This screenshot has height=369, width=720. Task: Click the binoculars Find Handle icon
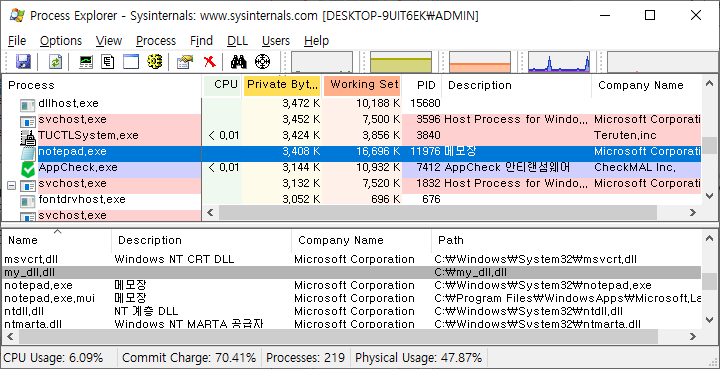point(239,62)
